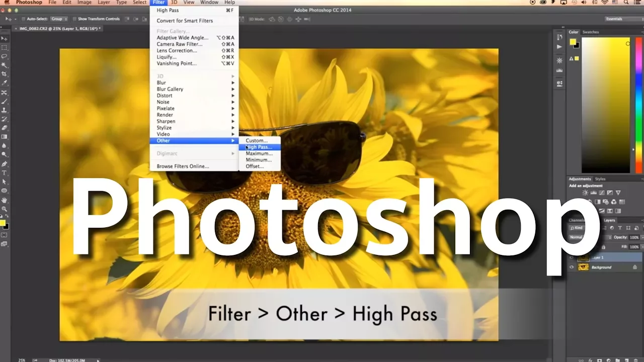Select the Blur tool
Screen dimensions: 644x362
(5, 146)
